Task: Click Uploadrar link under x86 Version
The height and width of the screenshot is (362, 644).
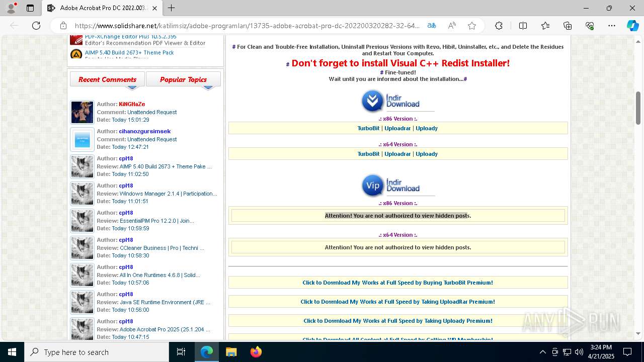Action: (397, 128)
